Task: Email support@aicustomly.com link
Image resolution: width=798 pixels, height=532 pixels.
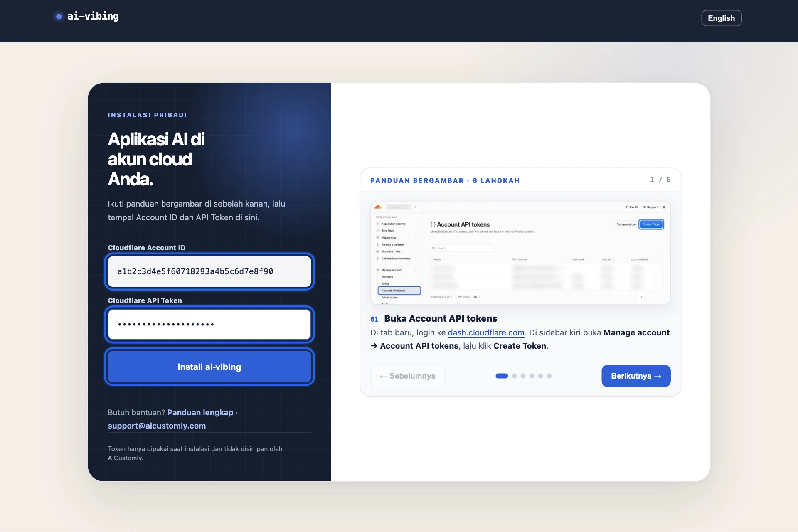Action: pyautogui.click(x=157, y=426)
